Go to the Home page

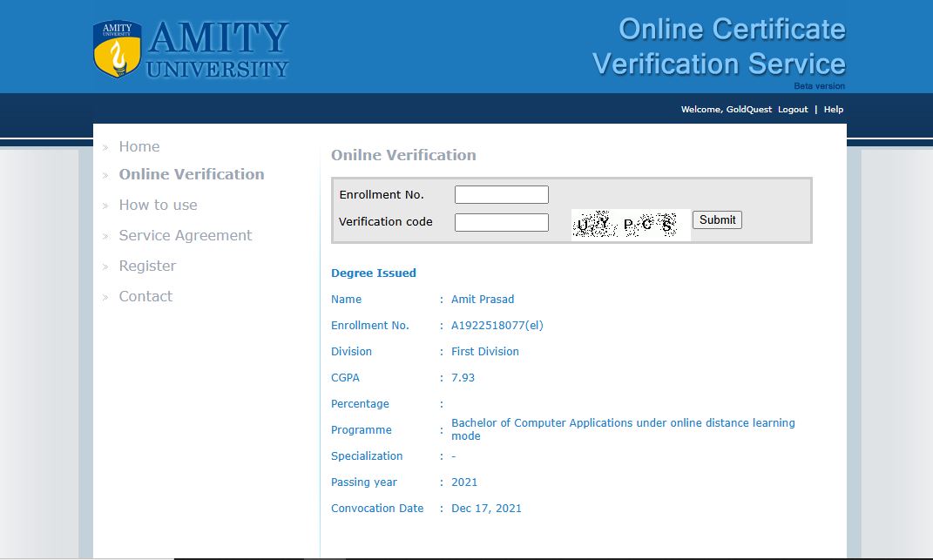pyautogui.click(x=139, y=146)
